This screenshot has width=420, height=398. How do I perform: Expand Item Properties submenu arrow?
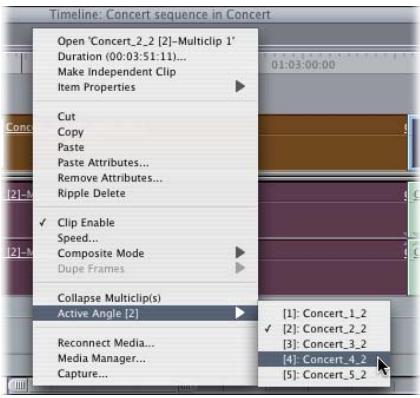(x=240, y=87)
